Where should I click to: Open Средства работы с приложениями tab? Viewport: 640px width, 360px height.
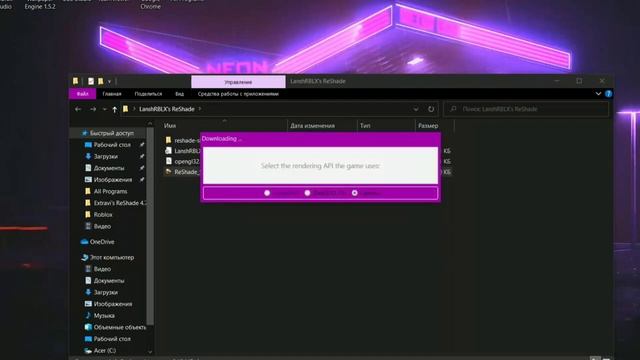(238, 94)
